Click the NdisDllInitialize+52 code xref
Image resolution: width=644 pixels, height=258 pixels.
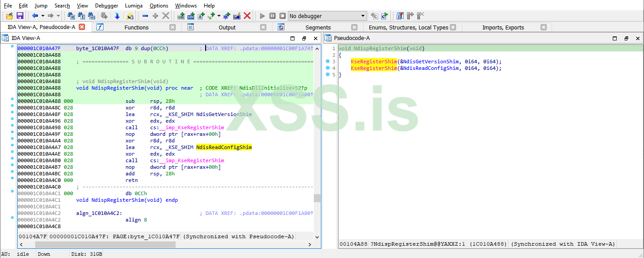(274, 88)
